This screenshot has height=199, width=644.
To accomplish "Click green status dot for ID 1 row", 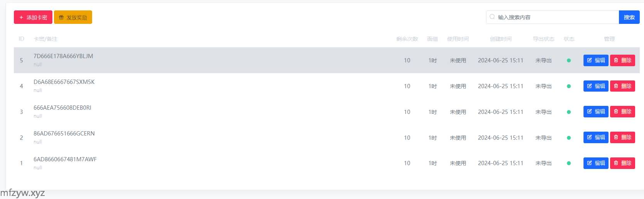I will pos(569,163).
